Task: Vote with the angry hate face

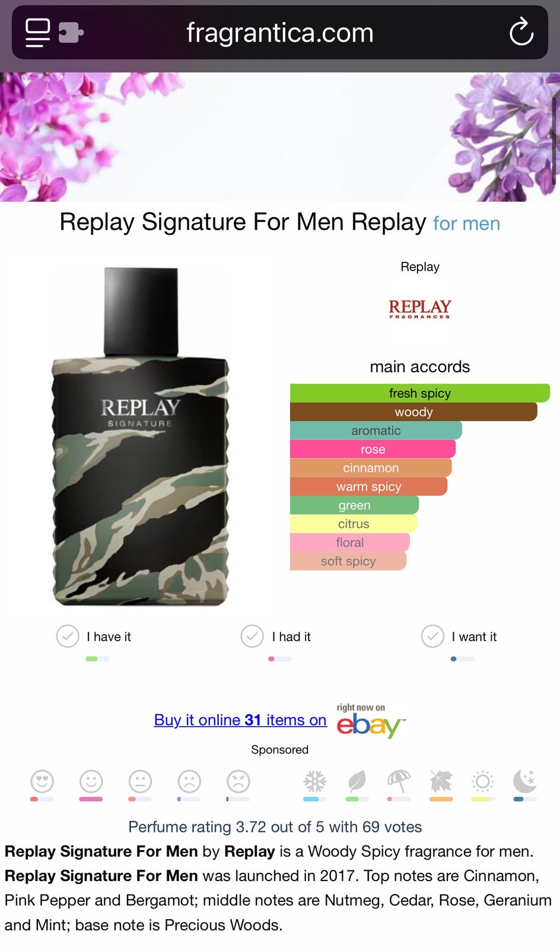Action: [x=238, y=781]
